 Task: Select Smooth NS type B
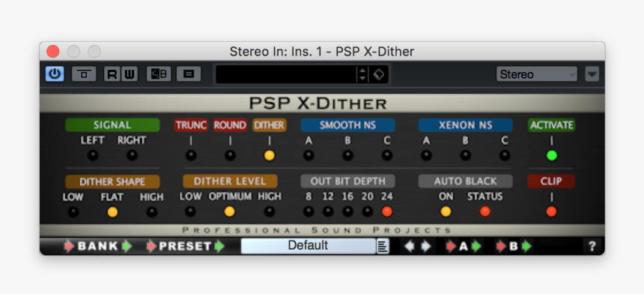(348, 155)
